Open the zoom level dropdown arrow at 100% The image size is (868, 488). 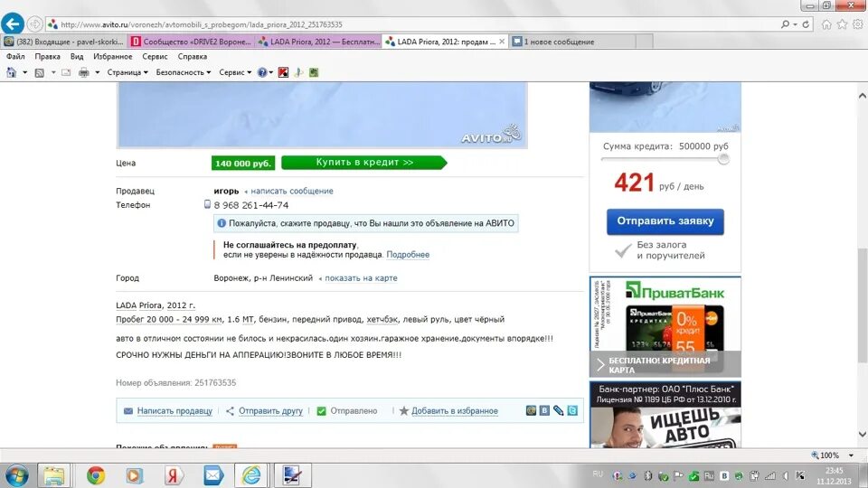point(851,455)
